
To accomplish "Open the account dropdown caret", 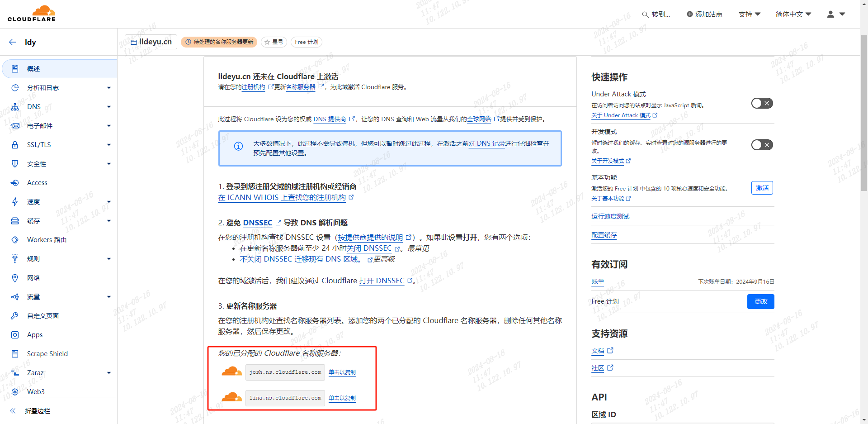I will [842, 14].
